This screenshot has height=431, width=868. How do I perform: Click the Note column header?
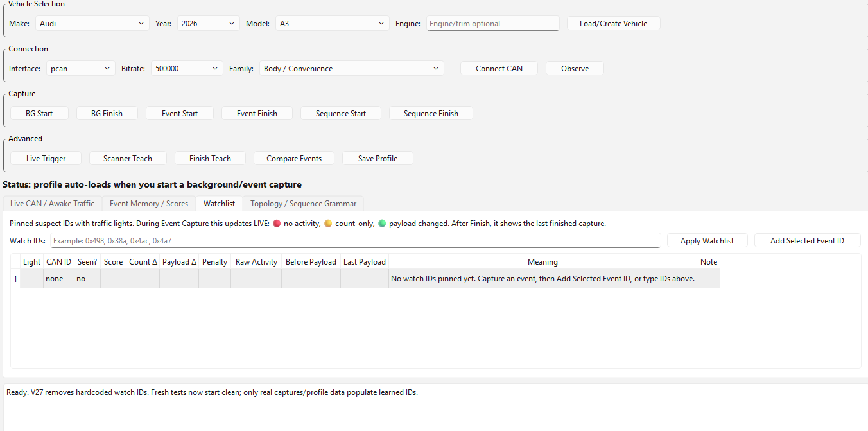[x=709, y=262]
